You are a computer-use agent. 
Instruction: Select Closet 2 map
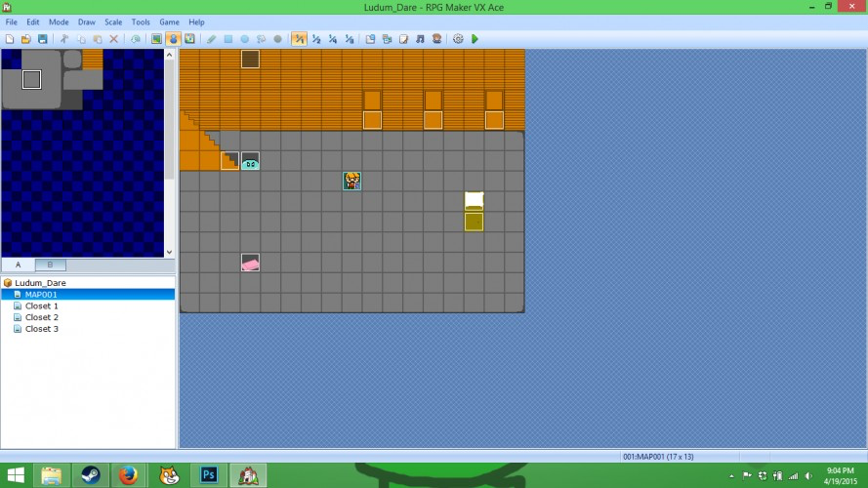point(42,317)
